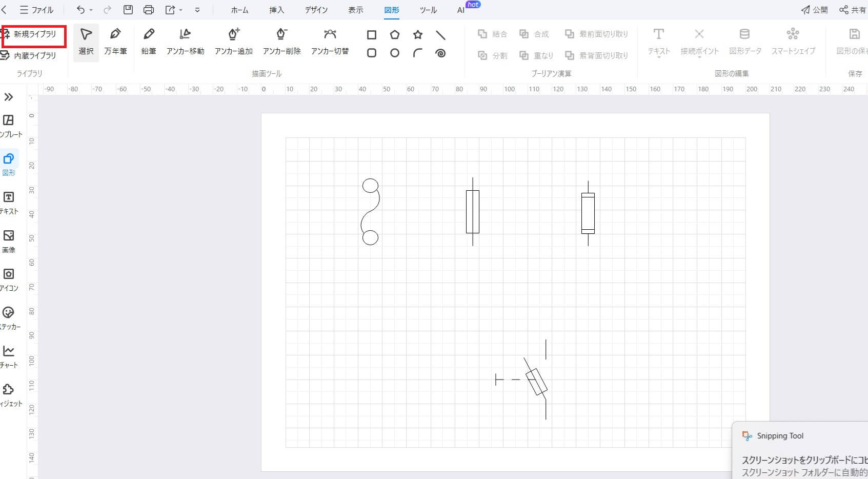The width and height of the screenshot is (868, 479).
Task: Open the アイコン icons sidebar panel
Action: click(x=9, y=280)
